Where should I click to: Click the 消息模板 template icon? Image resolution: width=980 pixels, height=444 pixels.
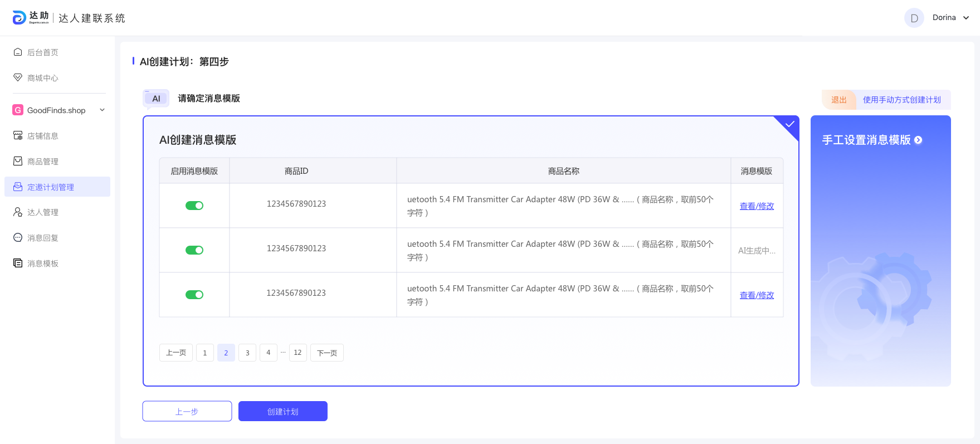point(18,263)
